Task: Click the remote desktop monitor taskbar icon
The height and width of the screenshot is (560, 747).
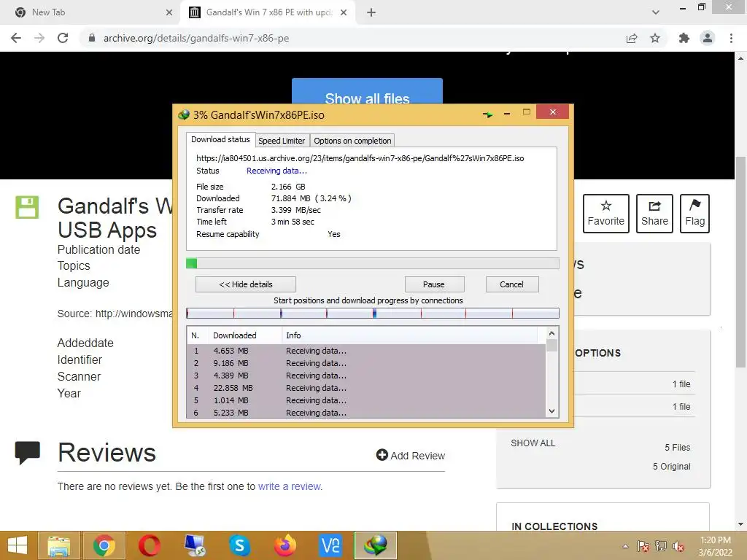Action: (194, 545)
